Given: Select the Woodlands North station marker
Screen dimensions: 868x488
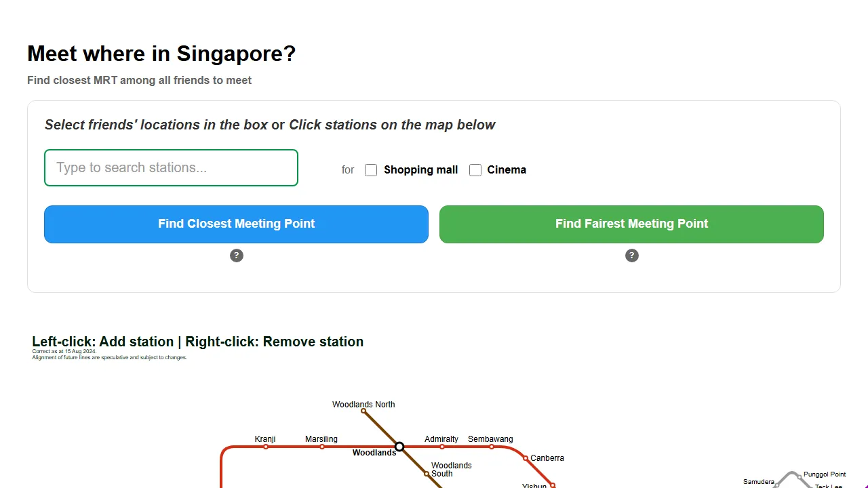Looking at the screenshot, I should [x=363, y=411].
